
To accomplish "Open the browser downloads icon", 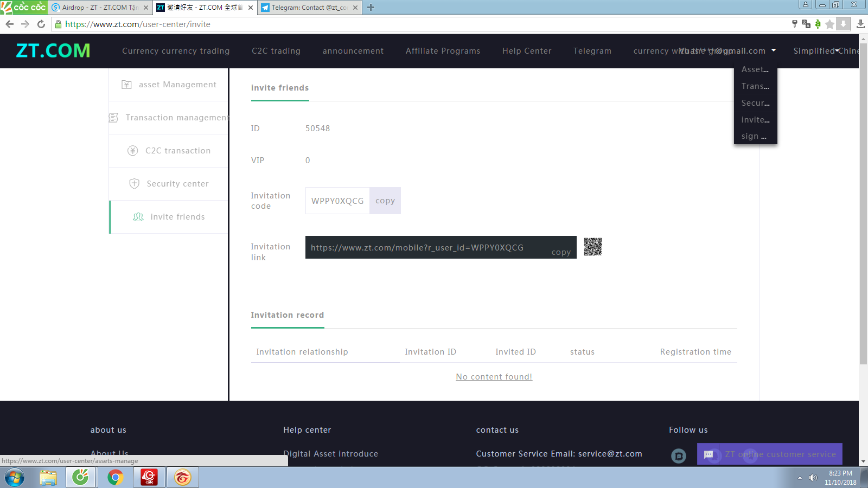I will [860, 24].
